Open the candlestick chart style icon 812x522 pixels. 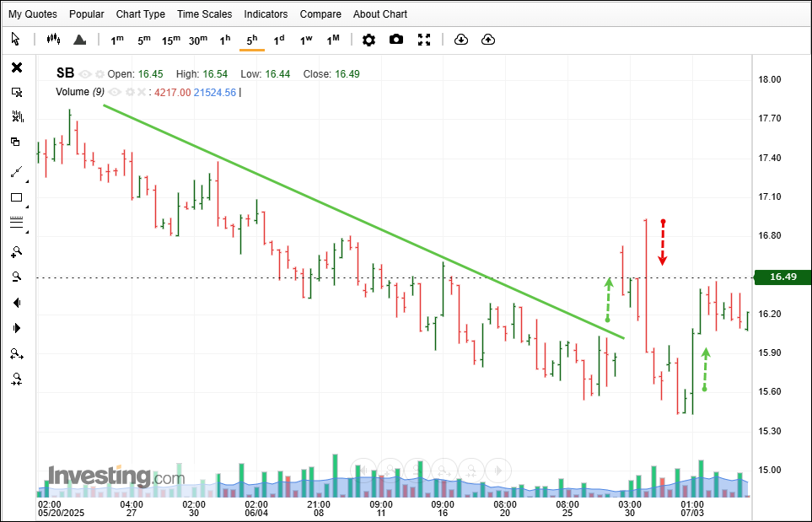click(53, 40)
